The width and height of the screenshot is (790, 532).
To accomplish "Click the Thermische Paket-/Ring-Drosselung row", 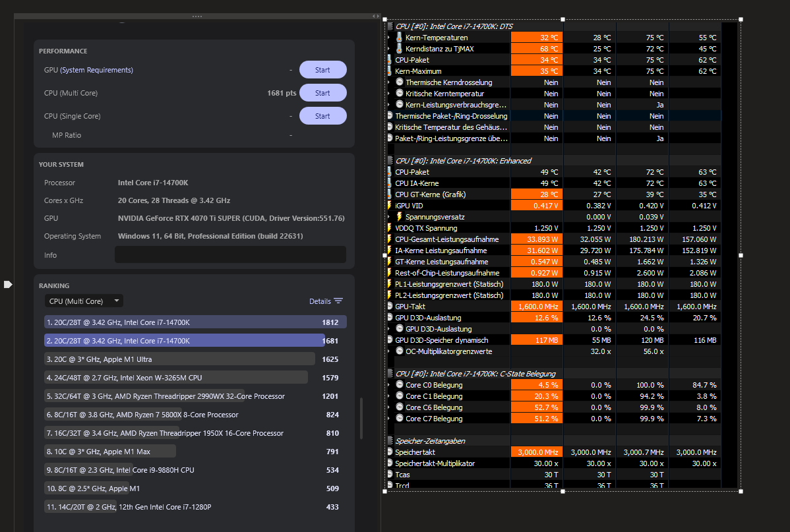I will pyautogui.click(x=554, y=116).
